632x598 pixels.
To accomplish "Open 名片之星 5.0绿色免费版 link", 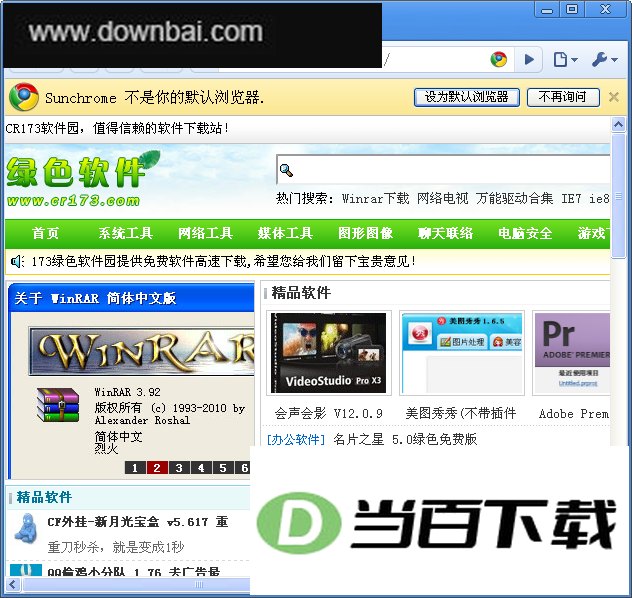I will pos(405,439).
